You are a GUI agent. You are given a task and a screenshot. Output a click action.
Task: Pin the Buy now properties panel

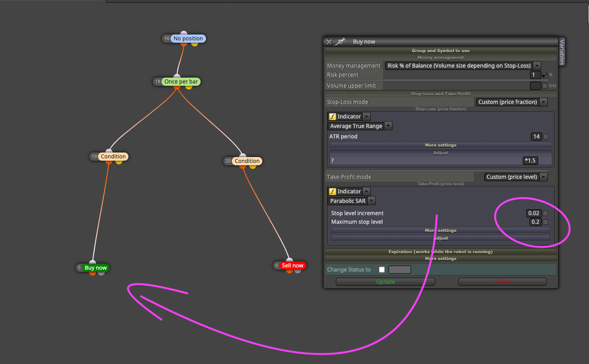pos(340,41)
